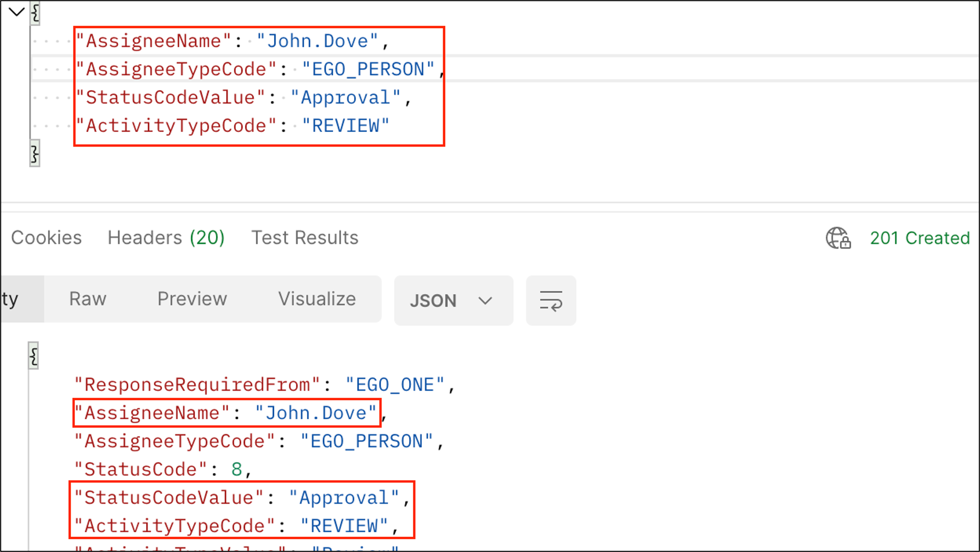Place cursor in request "John.Dove" value
980x552 pixels.
point(317,41)
